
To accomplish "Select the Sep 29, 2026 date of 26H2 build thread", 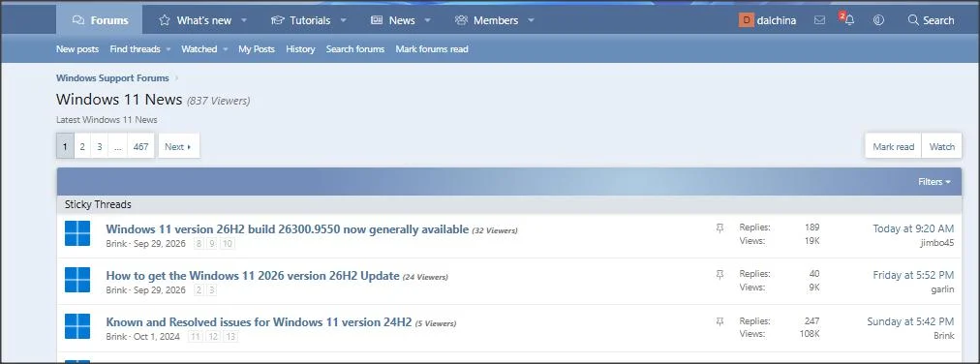I will point(160,244).
